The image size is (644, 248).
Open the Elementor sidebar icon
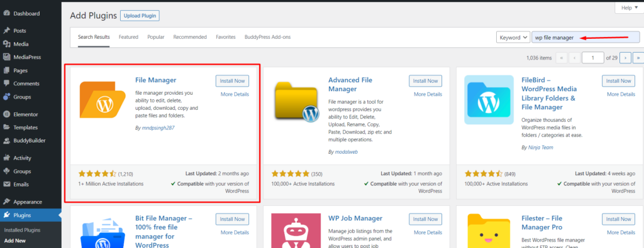coord(6,114)
